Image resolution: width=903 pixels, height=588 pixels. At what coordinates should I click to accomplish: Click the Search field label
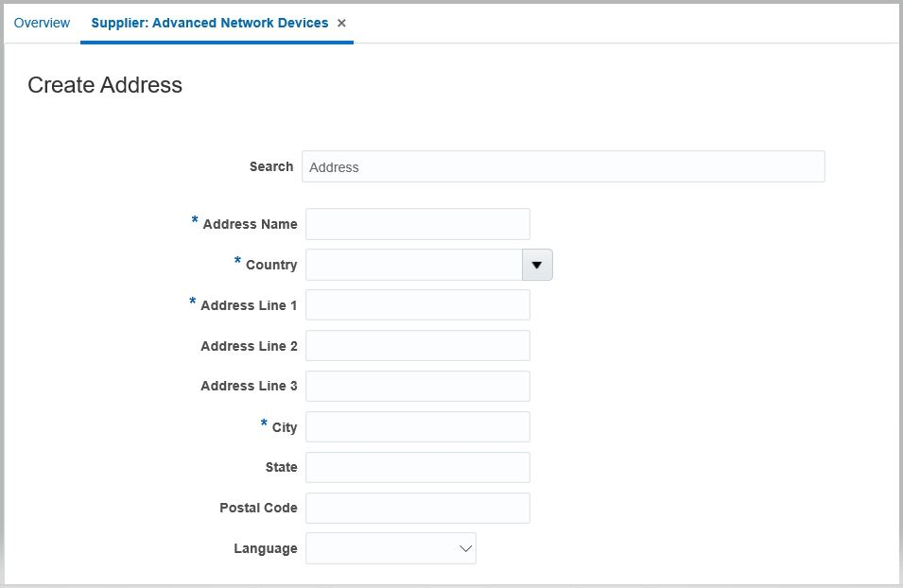[x=271, y=166]
